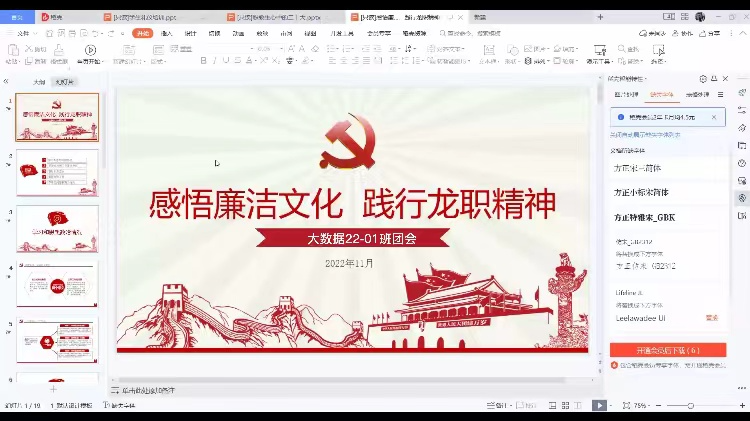Viewport: 750px width, 421px height.
Task: Start slideshow from the status bar play button
Action: coord(598,405)
